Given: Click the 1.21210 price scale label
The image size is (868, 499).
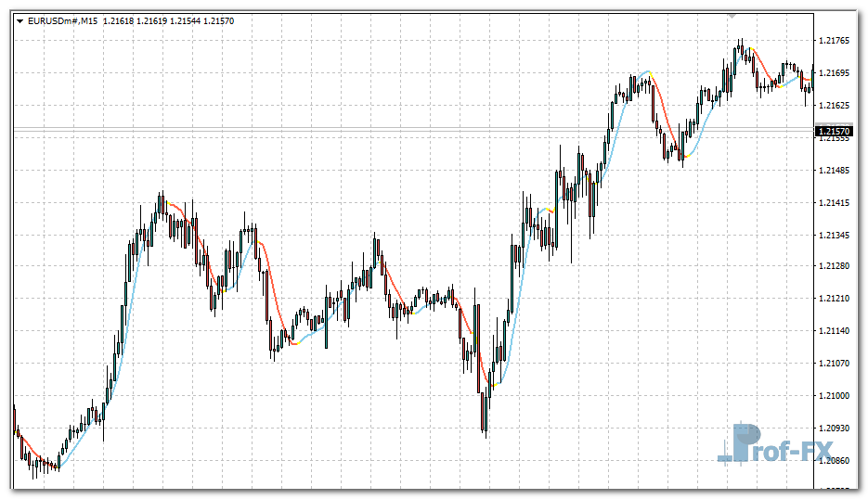Looking at the screenshot, I should click(x=836, y=299).
